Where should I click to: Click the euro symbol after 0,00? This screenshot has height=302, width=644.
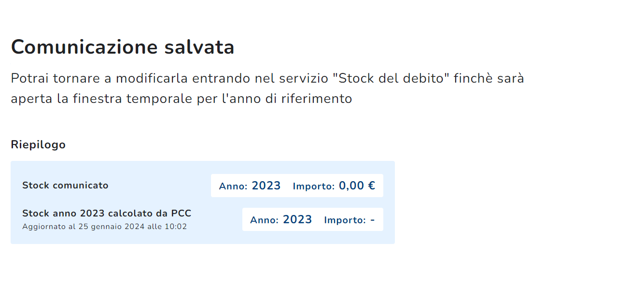(371, 186)
